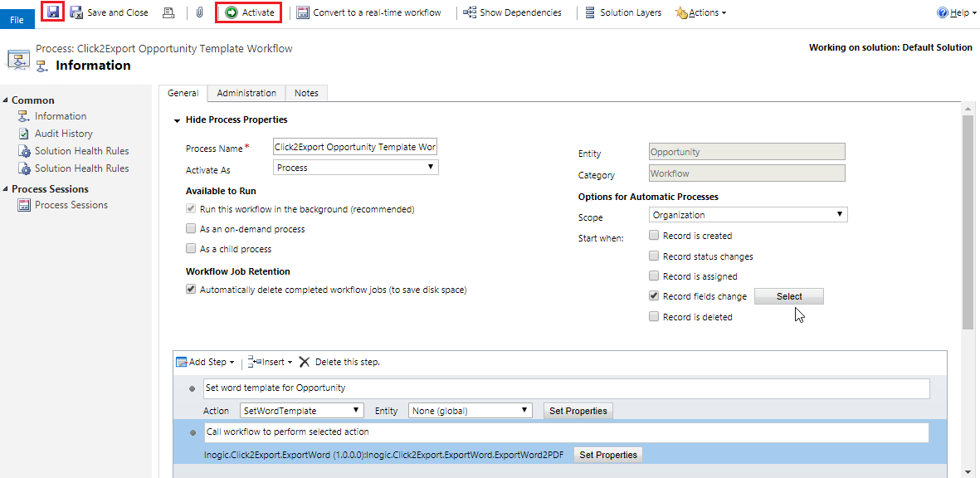The image size is (980, 478).
Task: Click the 'Call workflow to perform selected action' field
Action: point(566,432)
